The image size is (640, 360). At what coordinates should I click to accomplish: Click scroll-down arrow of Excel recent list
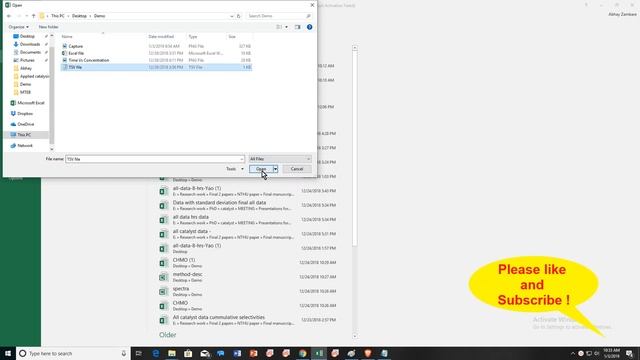pos(355,336)
